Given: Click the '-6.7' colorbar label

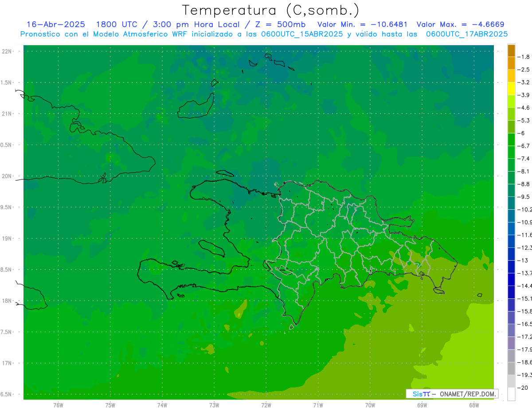Looking at the screenshot, I should pyautogui.click(x=524, y=146).
